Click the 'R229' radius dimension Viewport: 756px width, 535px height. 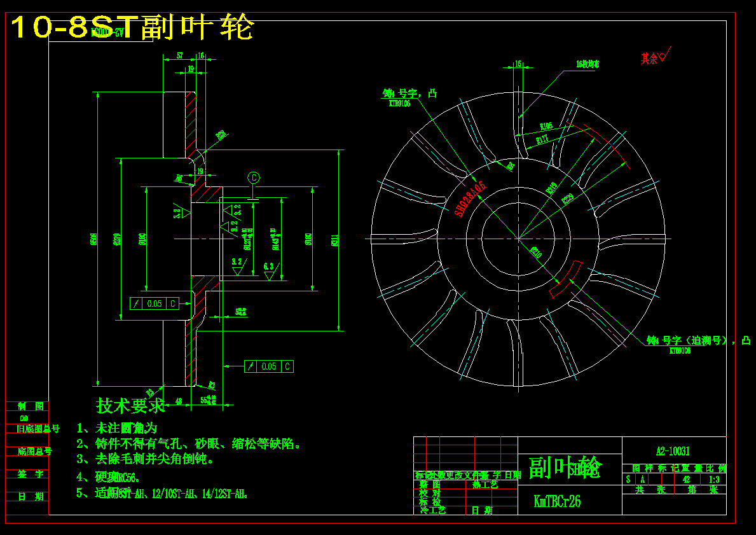(568, 198)
